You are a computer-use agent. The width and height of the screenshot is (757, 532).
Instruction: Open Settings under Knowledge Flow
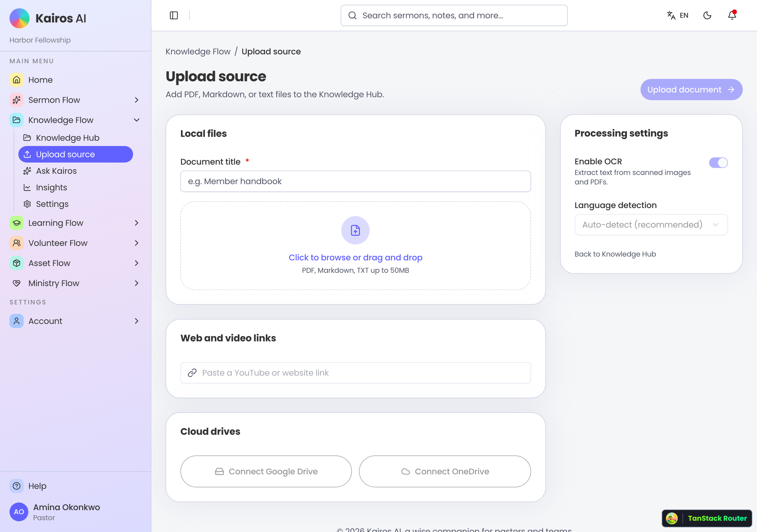pyautogui.click(x=75, y=204)
